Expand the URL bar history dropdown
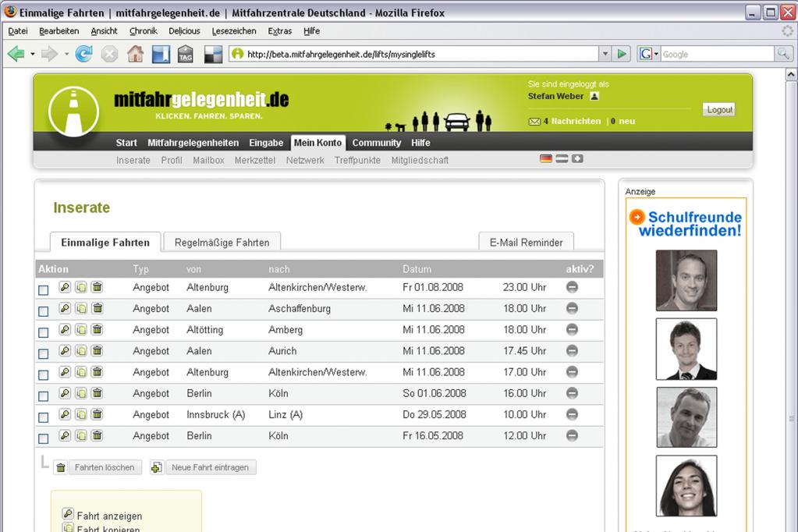The height and width of the screenshot is (532, 798). coord(605,54)
